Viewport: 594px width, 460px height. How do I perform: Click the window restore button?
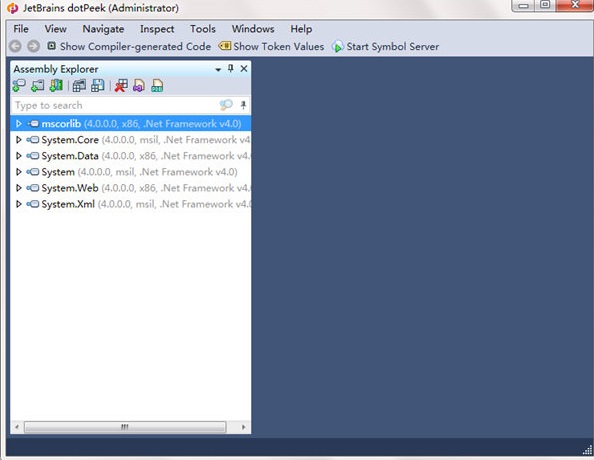(546, 5)
